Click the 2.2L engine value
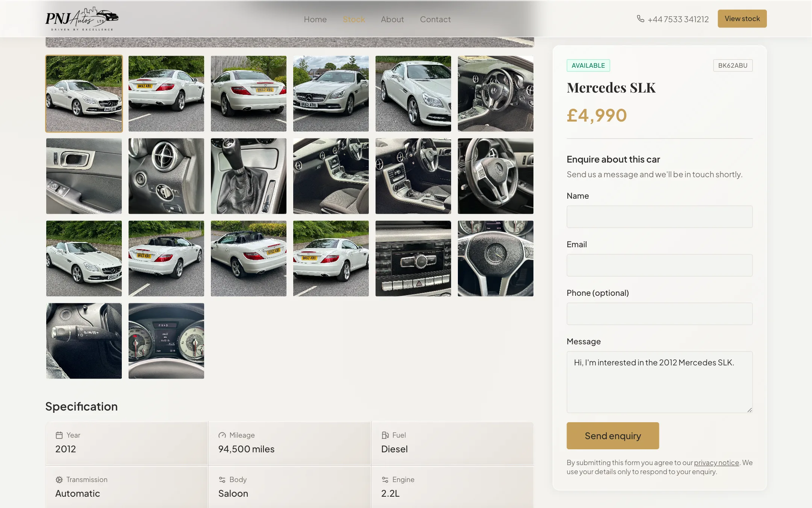The height and width of the screenshot is (508, 812). (390, 493)
